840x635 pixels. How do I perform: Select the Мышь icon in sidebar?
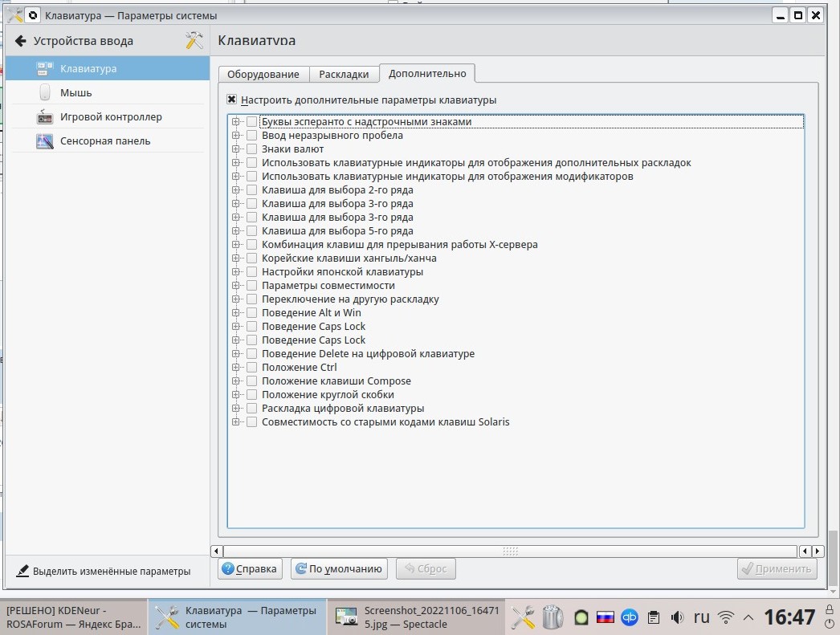[45, 92]
